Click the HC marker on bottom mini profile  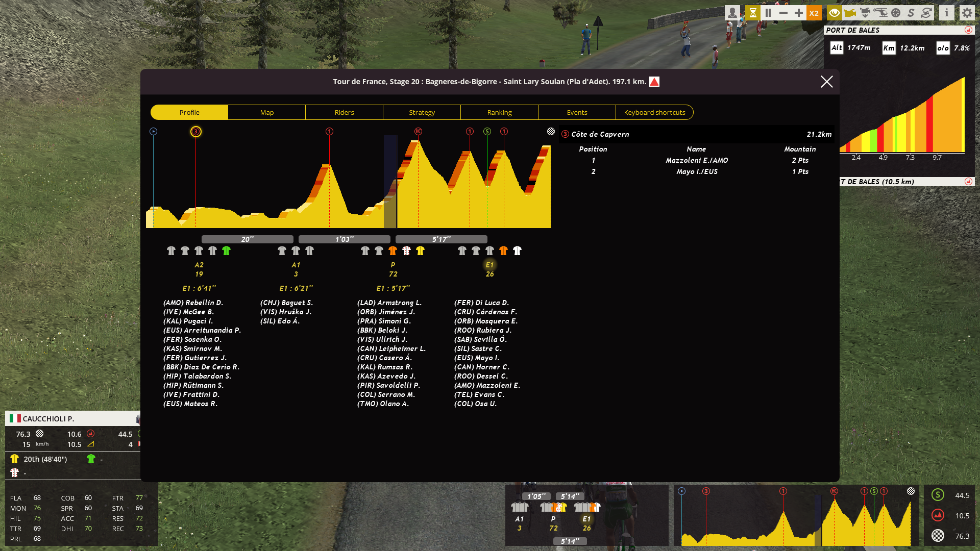coord(834,491)
